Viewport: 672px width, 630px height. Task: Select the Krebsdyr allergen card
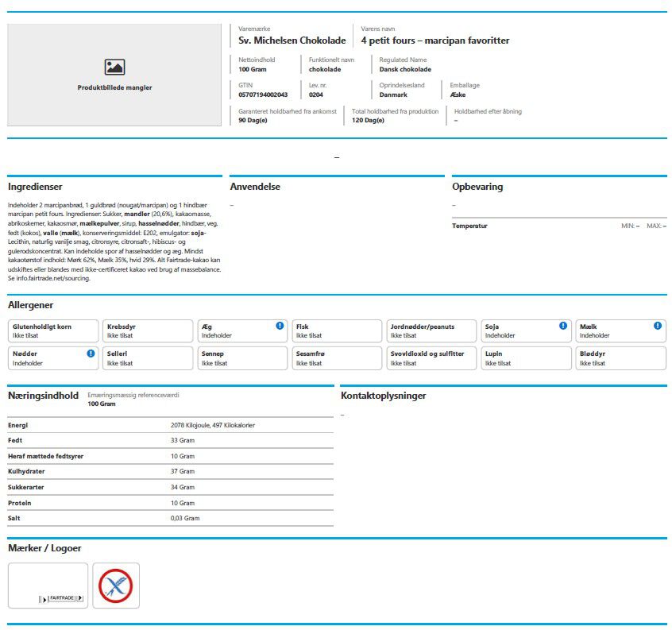click(x=148, y=330)
